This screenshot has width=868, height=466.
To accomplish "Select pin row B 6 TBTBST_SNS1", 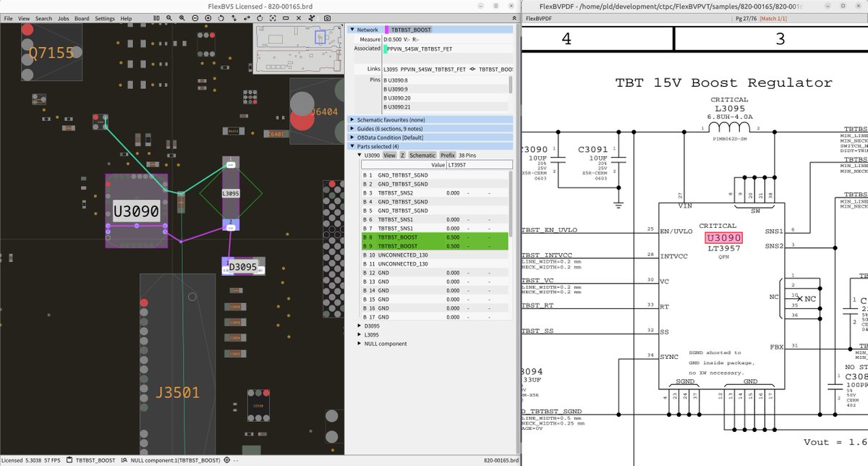I will tap(435, 219).
